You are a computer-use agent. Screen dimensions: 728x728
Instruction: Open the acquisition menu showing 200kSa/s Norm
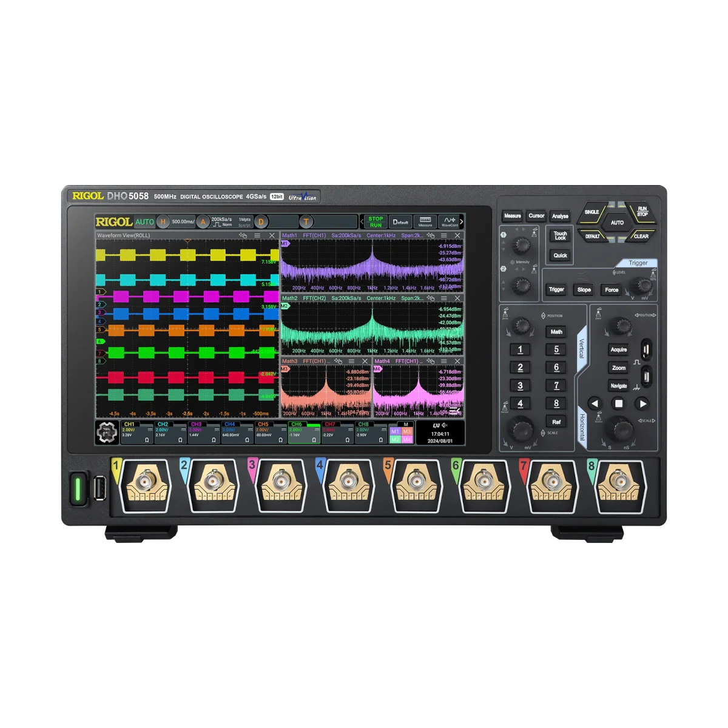click(x=221, y=221)
